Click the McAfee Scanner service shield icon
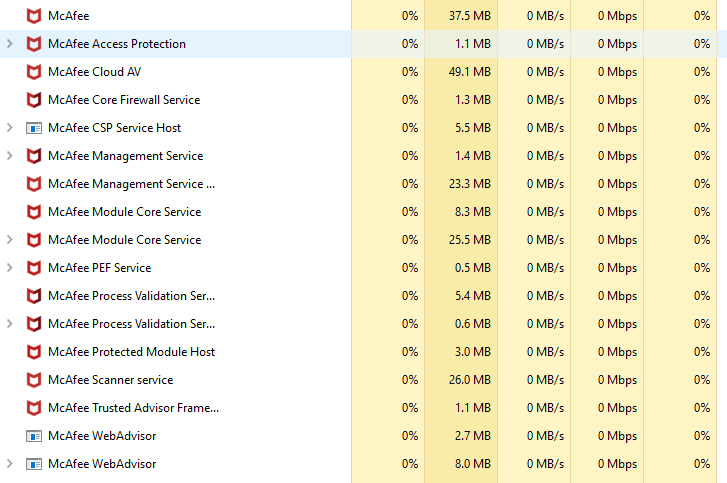727x483 pixels. (x=34, y=380)
